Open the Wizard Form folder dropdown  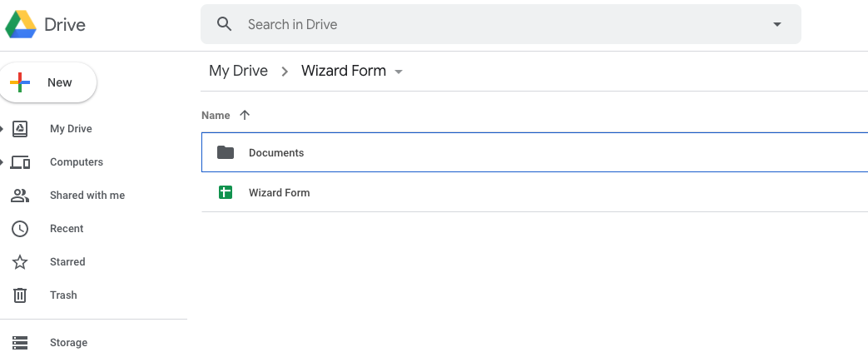pos(399,72)
